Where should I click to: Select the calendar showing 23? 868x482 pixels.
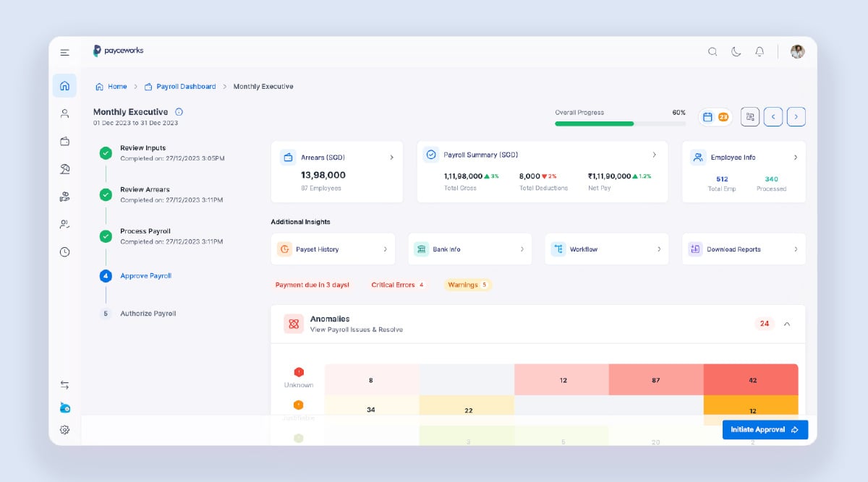pos(715,116)
